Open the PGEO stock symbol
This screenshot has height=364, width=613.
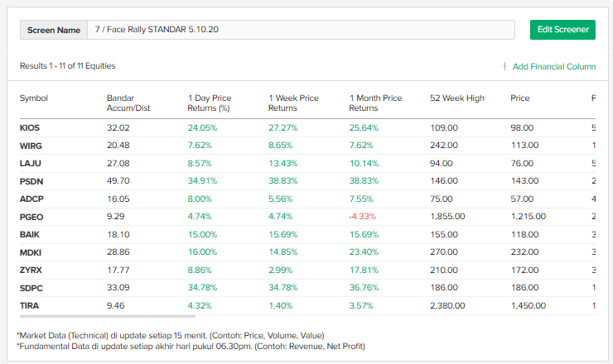[x=31, y=216]
